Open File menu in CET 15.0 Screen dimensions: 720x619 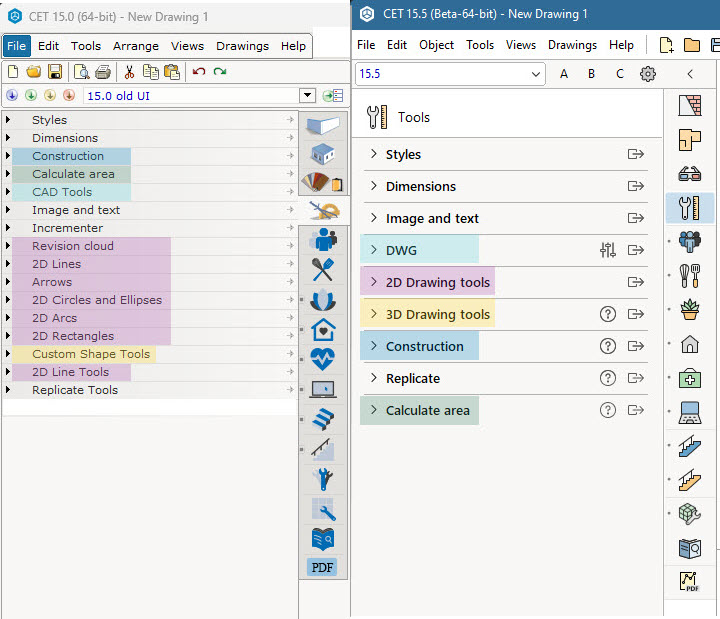[17, 46]
